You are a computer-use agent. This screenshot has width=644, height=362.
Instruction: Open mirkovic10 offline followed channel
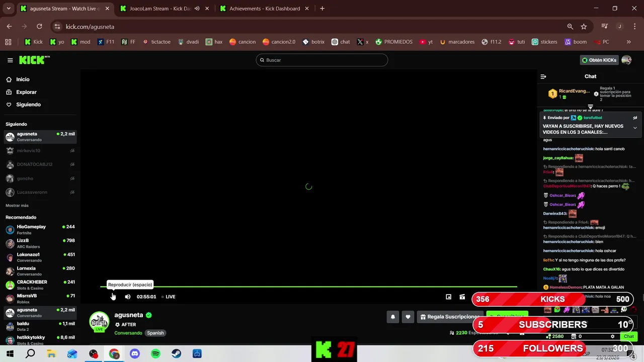(40, 150)
